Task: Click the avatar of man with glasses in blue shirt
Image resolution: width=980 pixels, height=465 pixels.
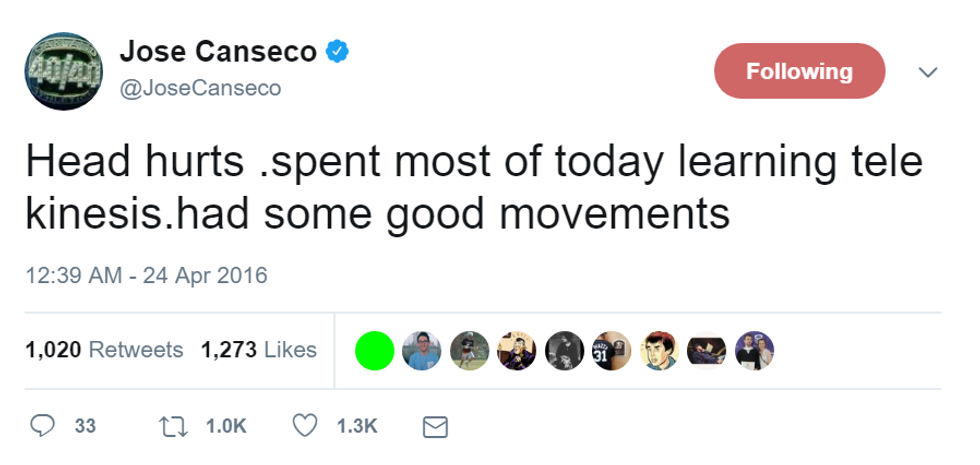Action: pyautogui.click(x=421, y=350)
